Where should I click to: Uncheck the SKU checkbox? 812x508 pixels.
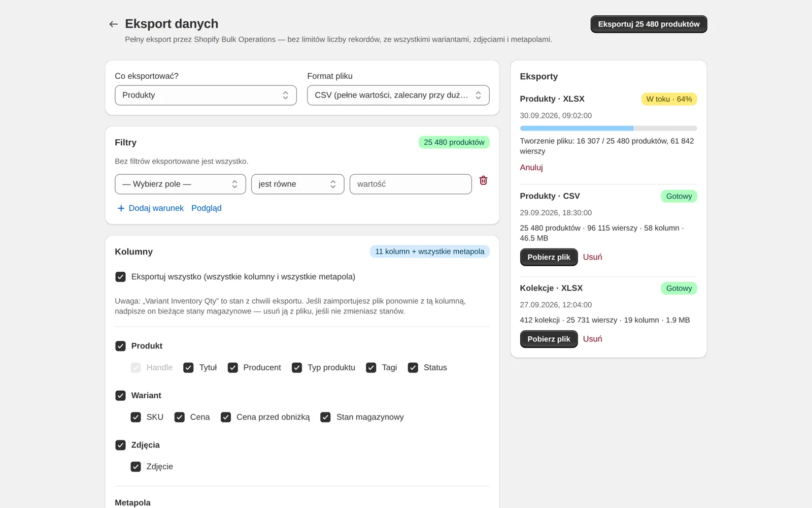[x=136, y=417]
